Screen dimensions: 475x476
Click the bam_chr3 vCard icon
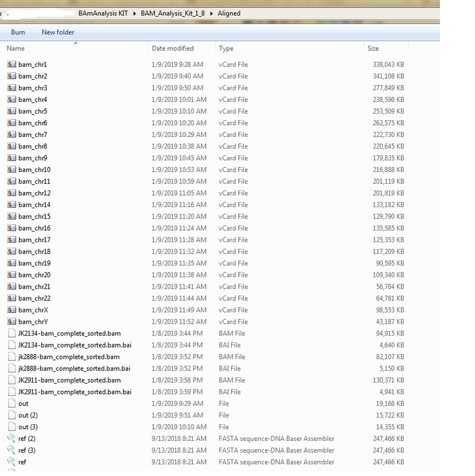tap(11, 87)
